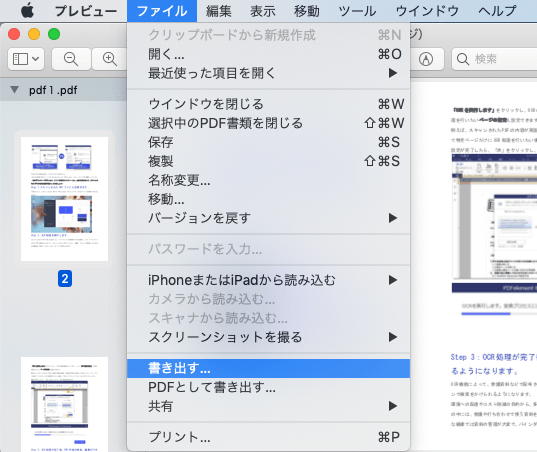Choose 保存 from the menu

pyautogui.click(x=268, y=142)
